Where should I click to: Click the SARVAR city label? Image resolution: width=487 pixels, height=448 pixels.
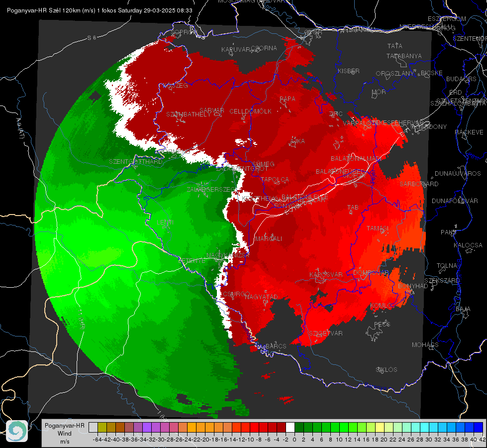pyautogui.click(x=212, y=111)
